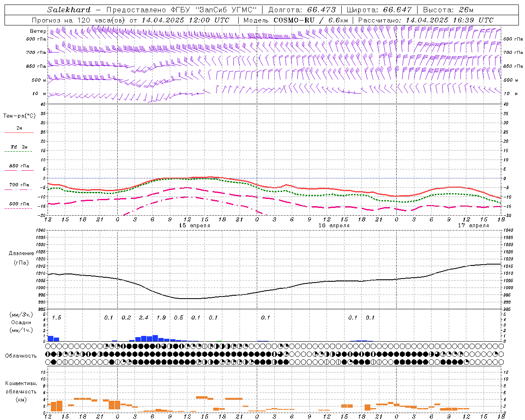Click the tallest blue precipitation bar on 15 апреля
Viewport: 525px width, 420px height.
click(155, 338)
